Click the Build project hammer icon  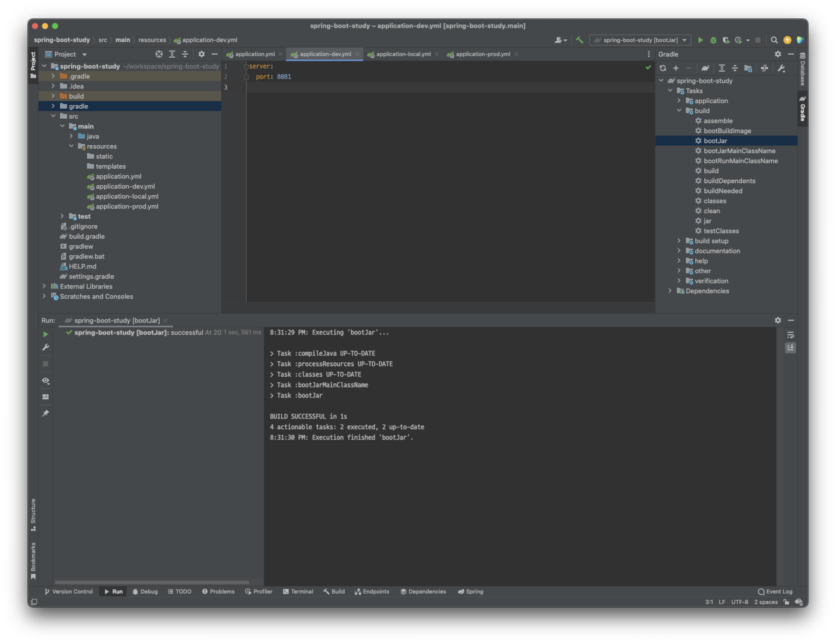pyautogui.click(x=580, y=40)
